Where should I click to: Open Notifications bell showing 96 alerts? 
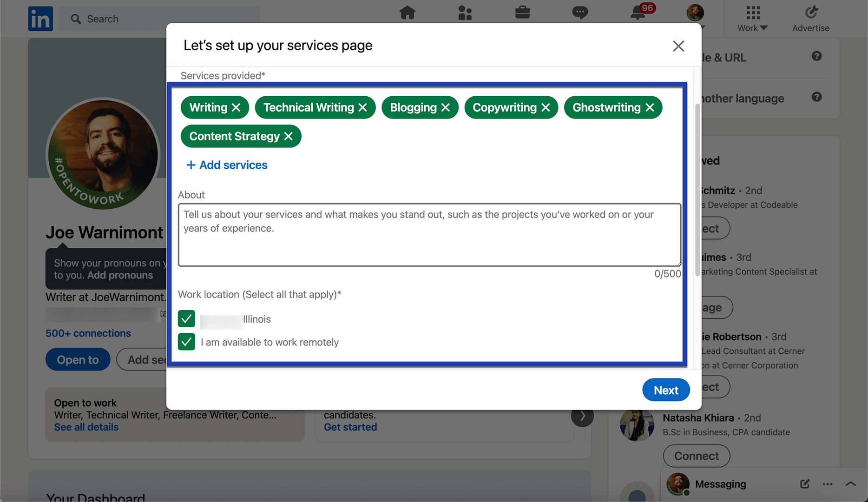pyautogui.click(x=638, y=13)
